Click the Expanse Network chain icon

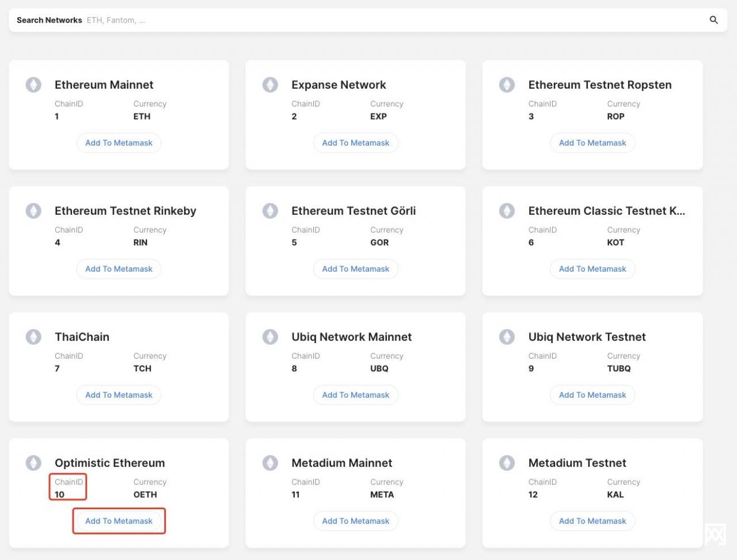(x=270, y=85)
